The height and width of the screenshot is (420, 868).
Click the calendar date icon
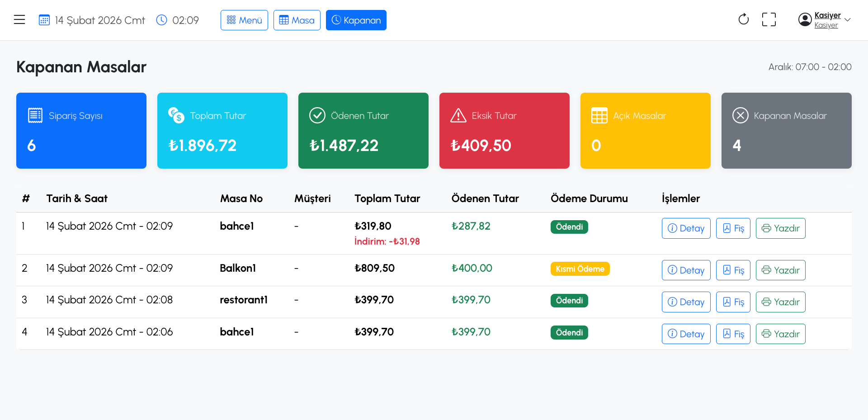point(44,20)
